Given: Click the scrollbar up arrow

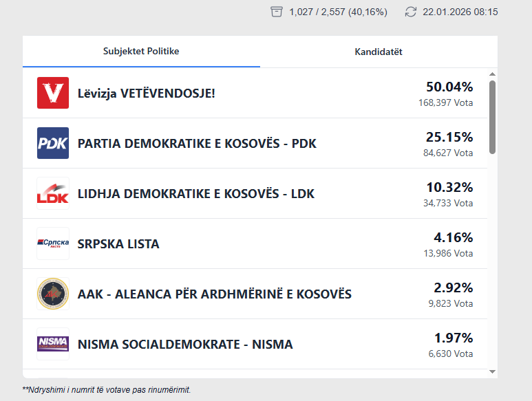Looking at the screenshot, I should pyautogui.click(x=492, y=74).
